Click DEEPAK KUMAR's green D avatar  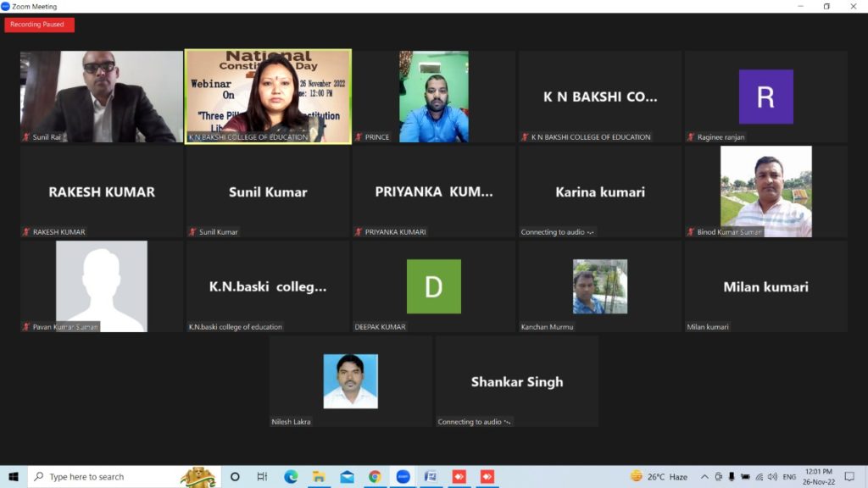tap(433, 286)
